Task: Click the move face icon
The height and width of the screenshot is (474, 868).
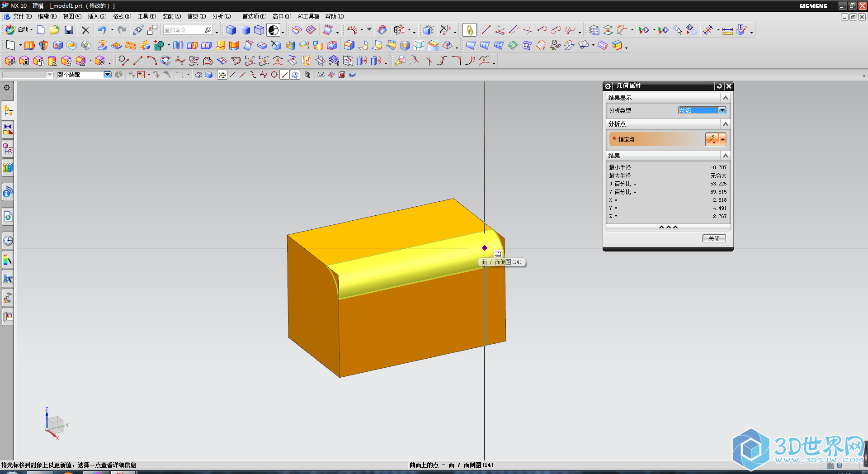Action: click(10, 61)
